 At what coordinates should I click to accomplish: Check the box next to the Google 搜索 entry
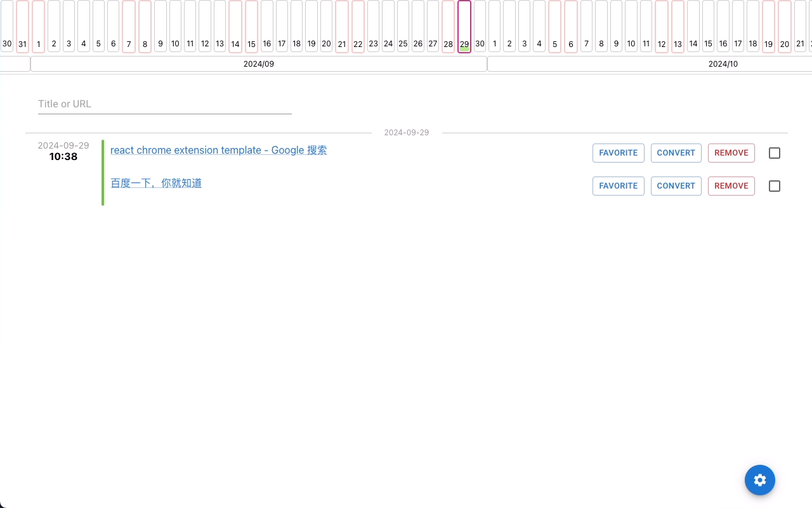[774, 152]
